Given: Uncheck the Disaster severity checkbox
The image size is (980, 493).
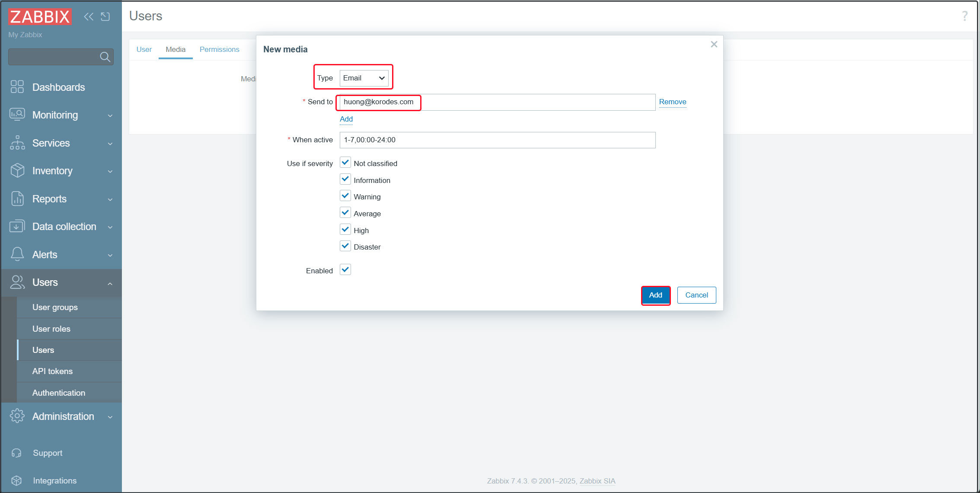Looking at the screenshot, I should (345, 246).
